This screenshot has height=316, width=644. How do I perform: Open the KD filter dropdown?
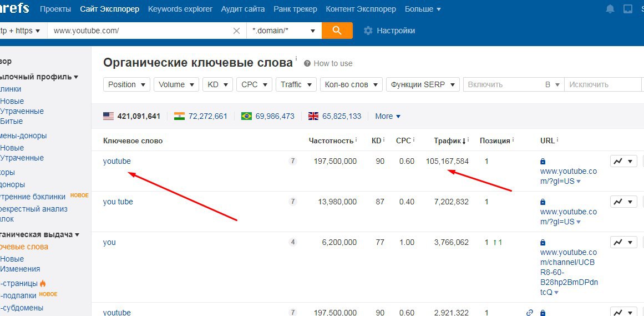point(217,84)
